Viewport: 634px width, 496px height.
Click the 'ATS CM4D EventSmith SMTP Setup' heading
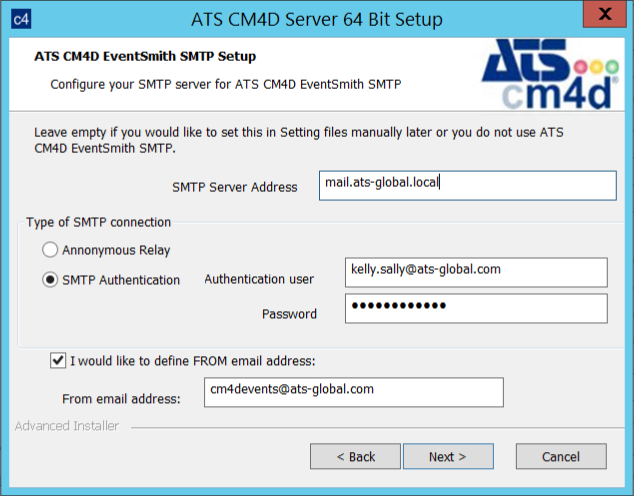point(145,56)
